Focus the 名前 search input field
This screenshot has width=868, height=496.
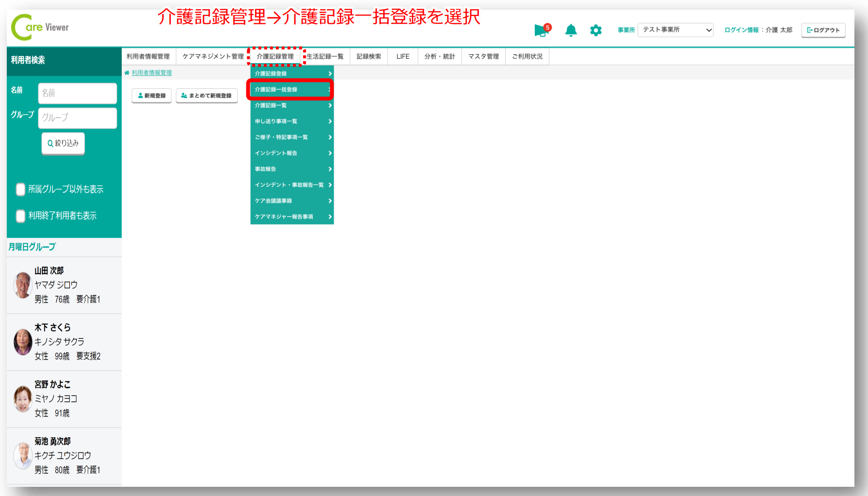pos(77,93)
